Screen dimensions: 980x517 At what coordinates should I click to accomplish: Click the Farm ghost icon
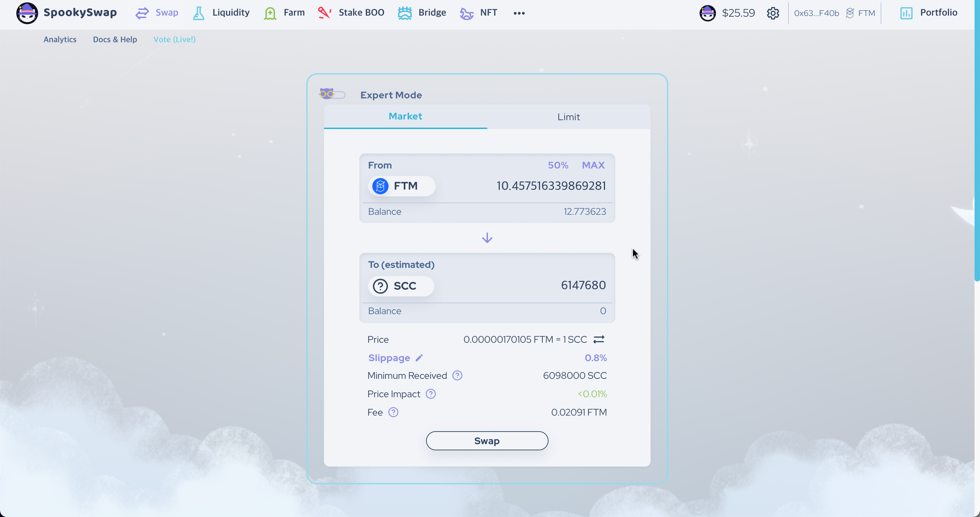tap(270, 13)
